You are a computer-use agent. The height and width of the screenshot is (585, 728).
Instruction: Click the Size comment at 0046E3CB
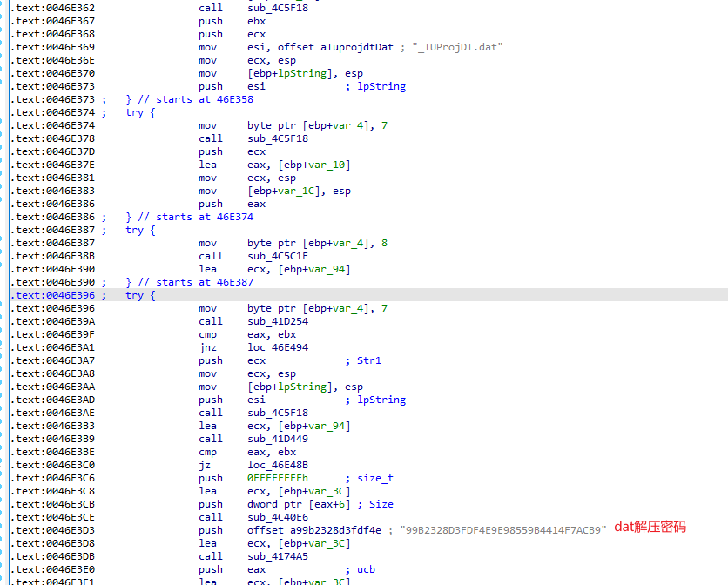381,504
